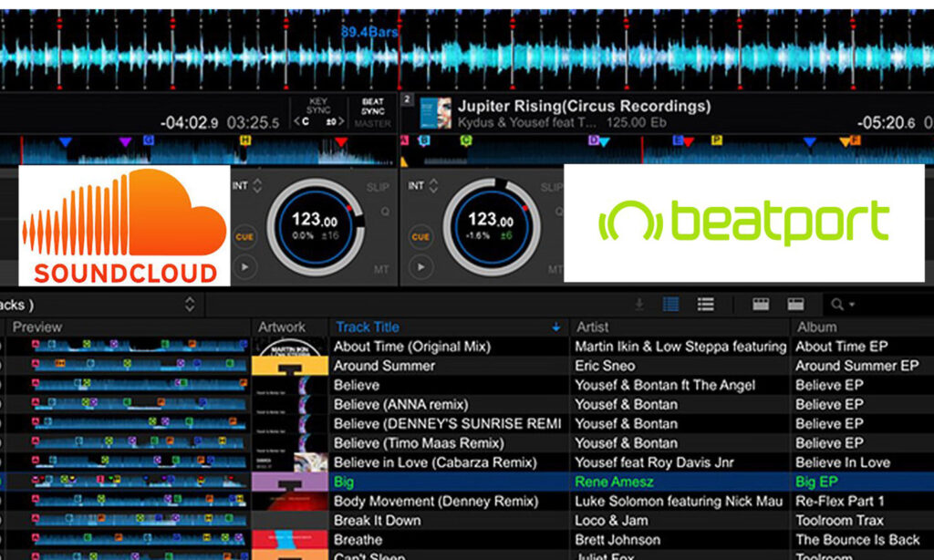
Task: Raise the key with the right arrow after ±0
Action: (x=341, y=121)
